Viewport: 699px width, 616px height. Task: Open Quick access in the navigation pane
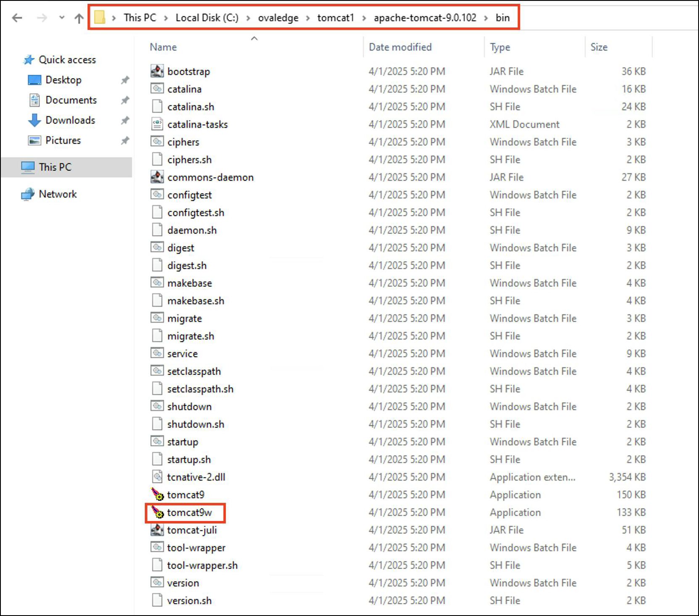(x=67, y=60)
